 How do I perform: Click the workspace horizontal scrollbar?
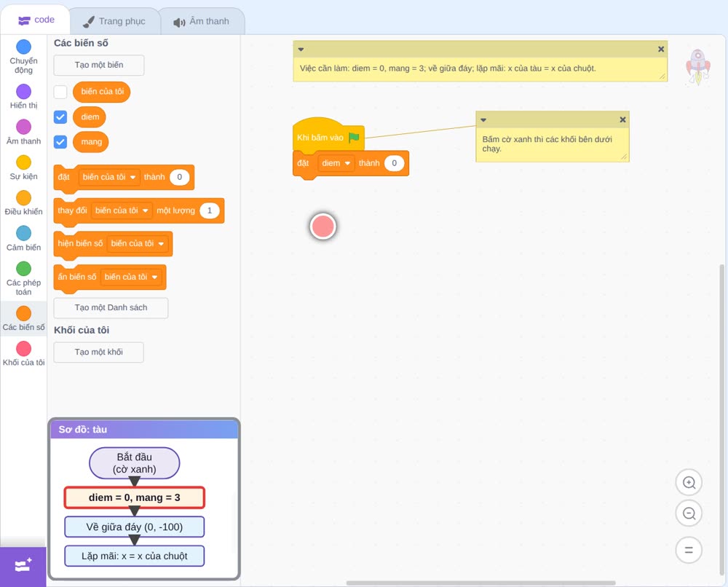point(481,583)
